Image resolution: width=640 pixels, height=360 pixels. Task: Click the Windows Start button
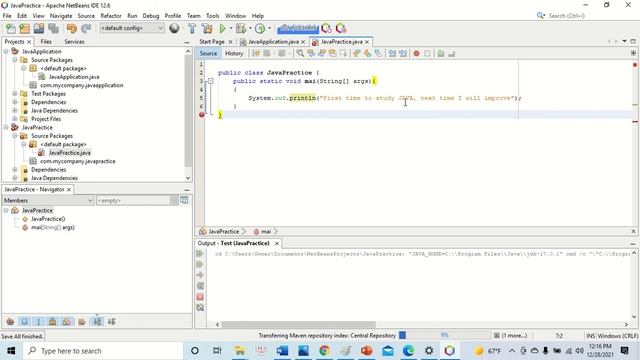[11, 351]
